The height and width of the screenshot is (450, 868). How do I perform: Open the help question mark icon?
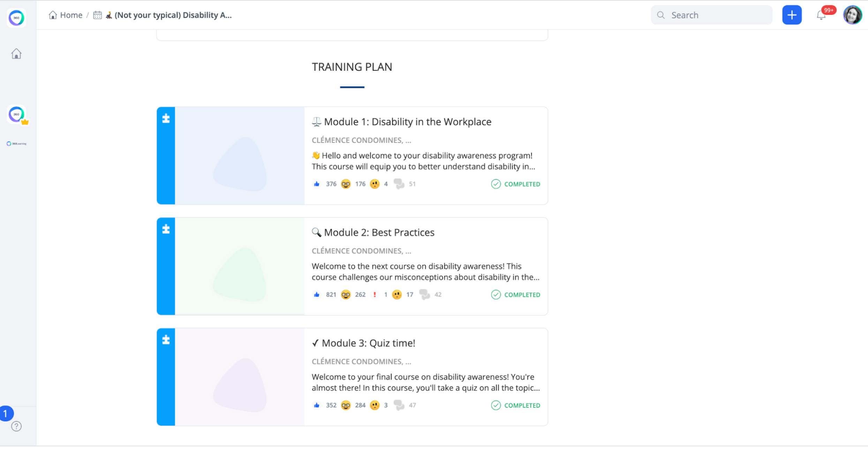[16, 426]
